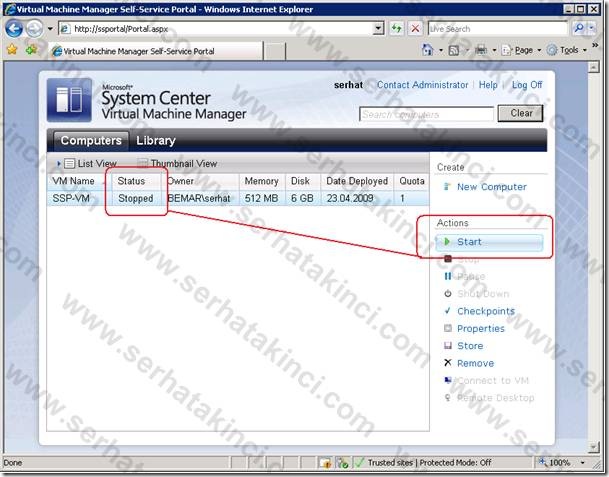Click the New Computer icon
Image resolution: width=609 pixels, height=477 pixels.
pos(447,187)
